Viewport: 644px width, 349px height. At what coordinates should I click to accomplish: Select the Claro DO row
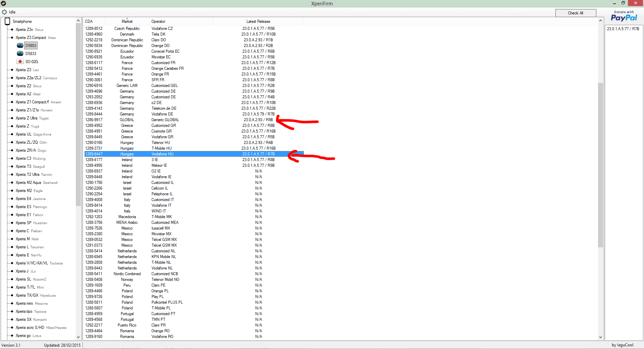[194, 40]
